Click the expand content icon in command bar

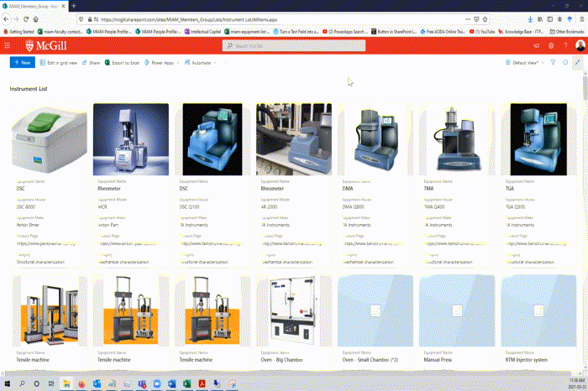click(x=578, y=63)
